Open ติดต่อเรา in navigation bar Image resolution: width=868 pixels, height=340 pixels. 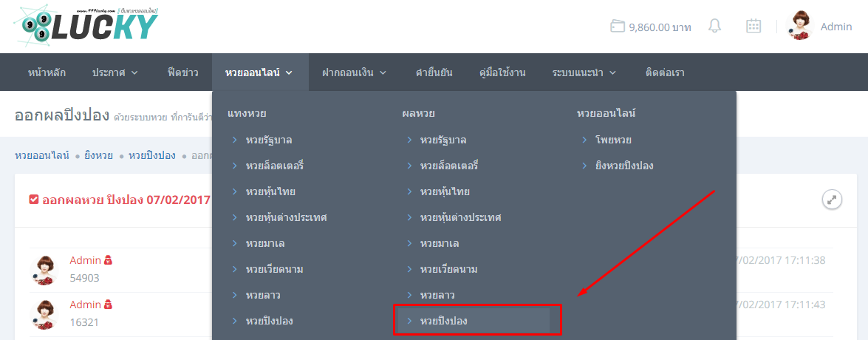(x=664, y=72)
